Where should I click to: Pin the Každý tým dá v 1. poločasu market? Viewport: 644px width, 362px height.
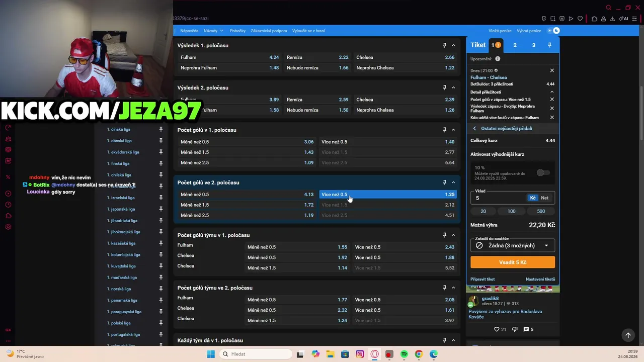coord(444,340)
